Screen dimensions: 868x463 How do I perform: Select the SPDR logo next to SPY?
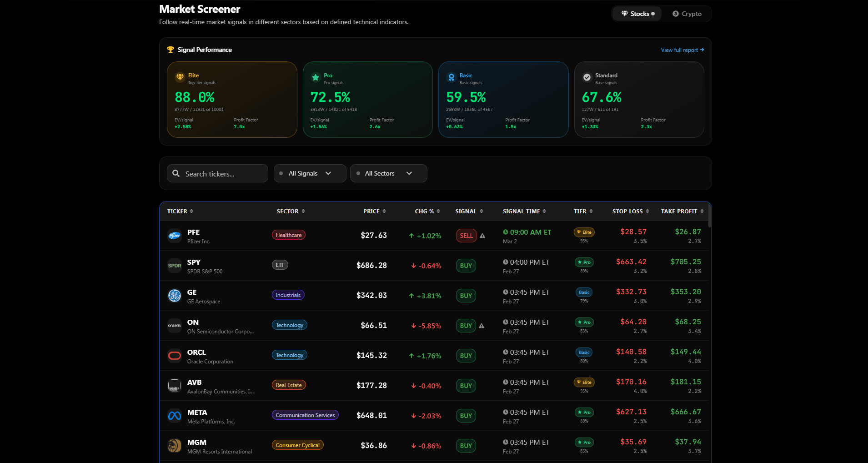175,266
